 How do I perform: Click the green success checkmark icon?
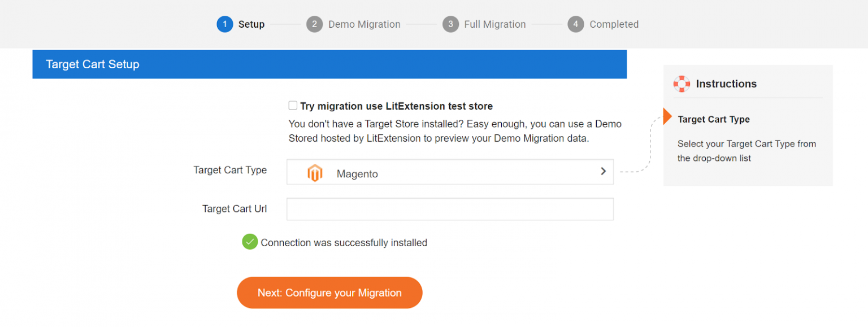point(250,242)
